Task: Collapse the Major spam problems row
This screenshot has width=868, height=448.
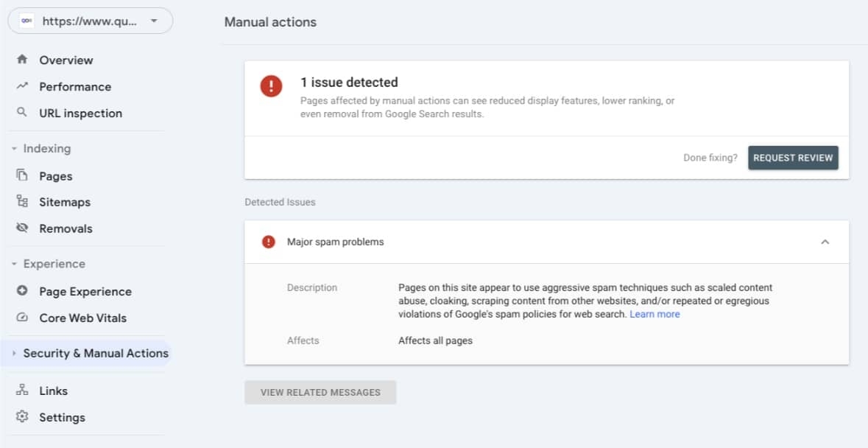Action: coord(825,242)
